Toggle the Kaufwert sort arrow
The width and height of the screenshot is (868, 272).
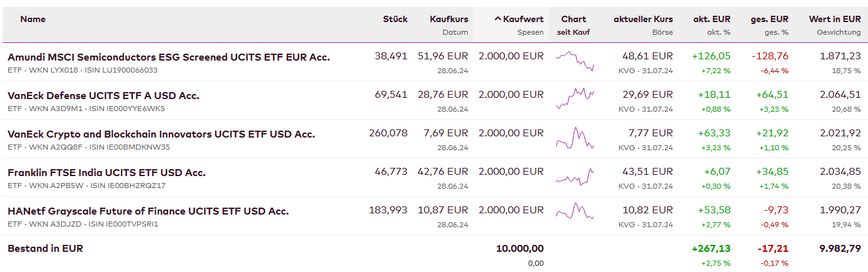tap(498, 20)
